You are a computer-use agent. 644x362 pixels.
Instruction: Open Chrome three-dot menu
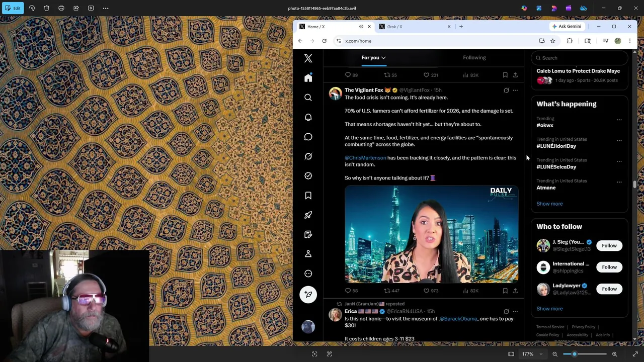tap(629, 41)
